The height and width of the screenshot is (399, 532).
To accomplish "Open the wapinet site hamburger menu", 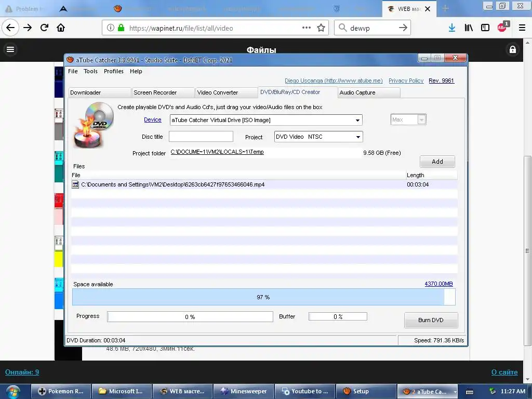I will coord(10,49).
